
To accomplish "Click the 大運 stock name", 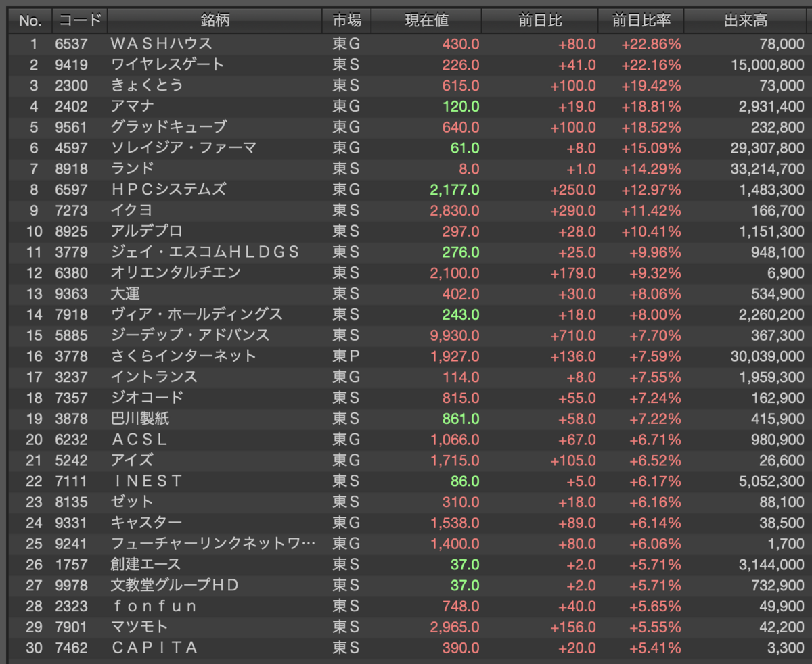I will point(125,293).
